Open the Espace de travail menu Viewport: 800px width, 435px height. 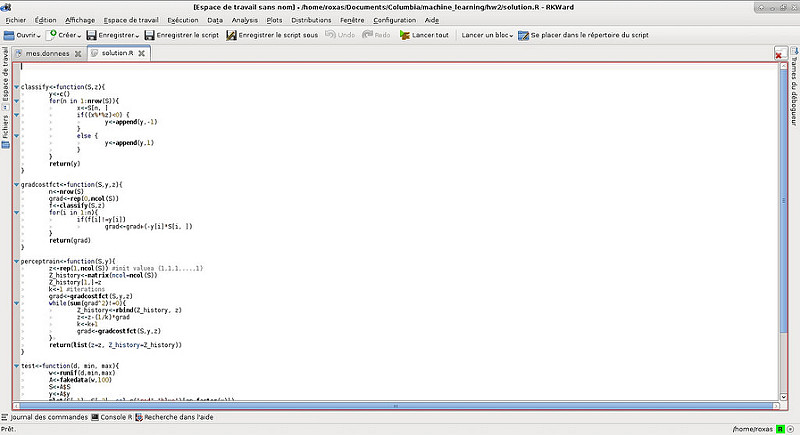coord(131,20)
